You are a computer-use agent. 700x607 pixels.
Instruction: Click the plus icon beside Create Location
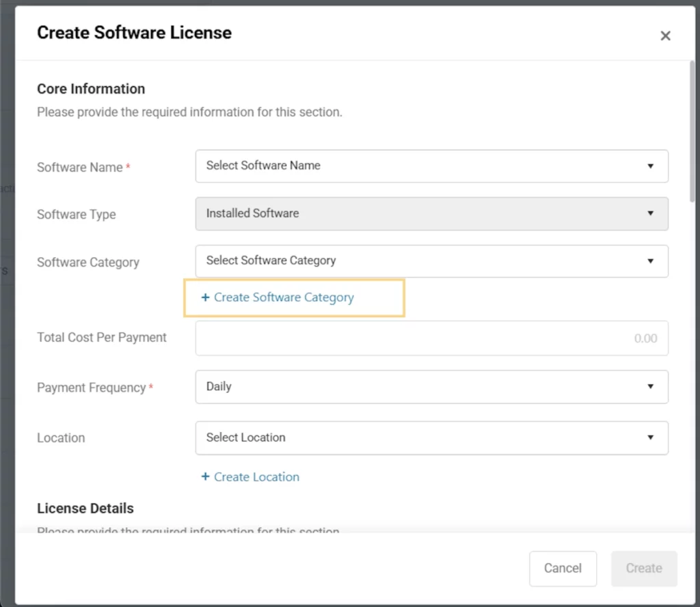(x=205, y=477)
